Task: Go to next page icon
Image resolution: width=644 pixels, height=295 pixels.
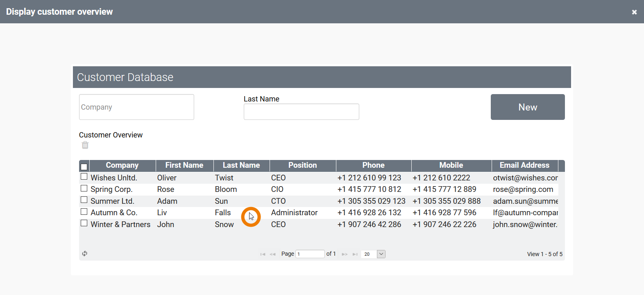Action: click(345, 254)
